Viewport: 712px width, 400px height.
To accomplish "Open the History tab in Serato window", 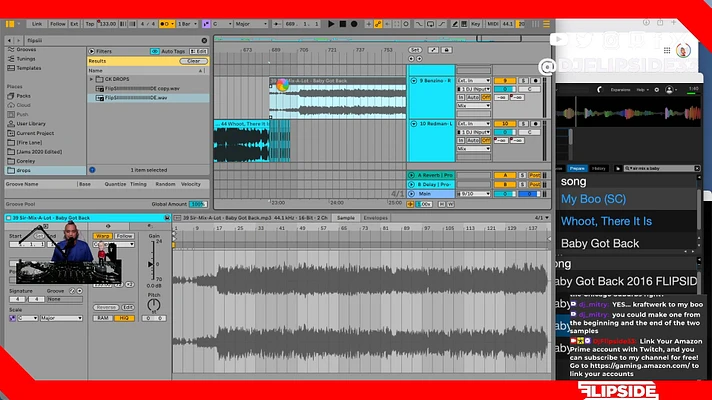I will coord(598,168).
